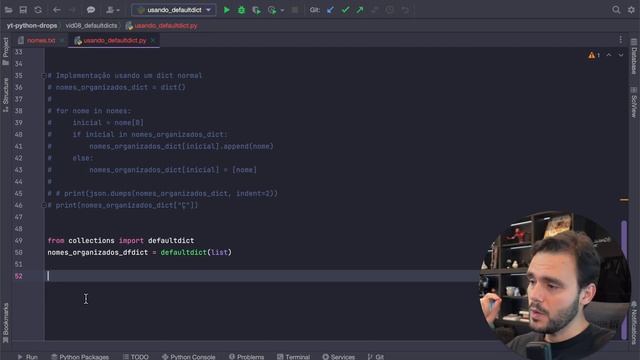Click 'defaultdict(list)' on line 50
640x360 pixels.
(x=196, y=253)
